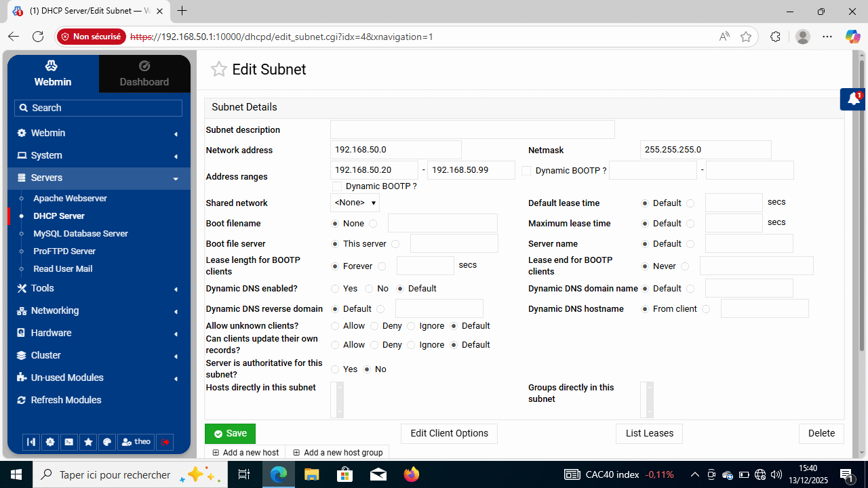This screenshot has width=868, height=488.
Task: Click the favorites star icon in sidebar footer
Action: click(88, 442)
